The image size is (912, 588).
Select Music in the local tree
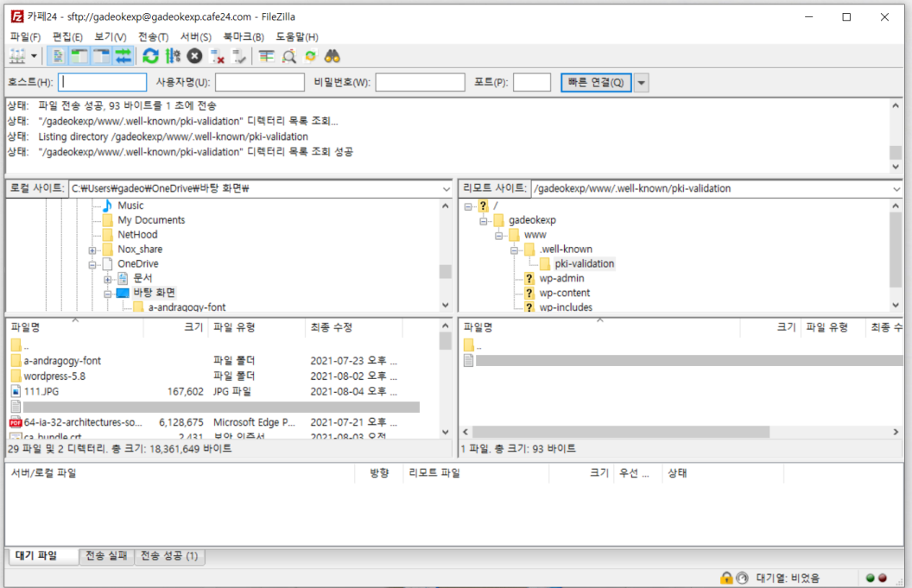coord(130,205)
